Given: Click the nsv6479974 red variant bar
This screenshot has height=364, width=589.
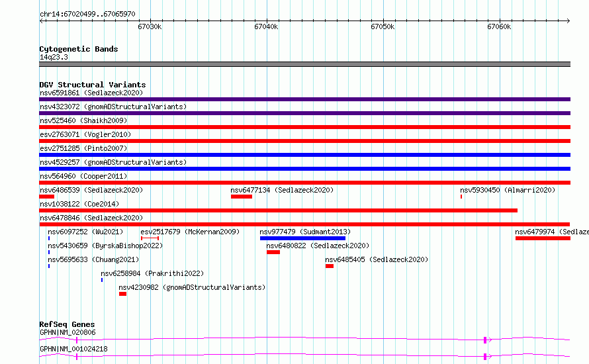Looking at the screenshot, I should coord(543,238).
